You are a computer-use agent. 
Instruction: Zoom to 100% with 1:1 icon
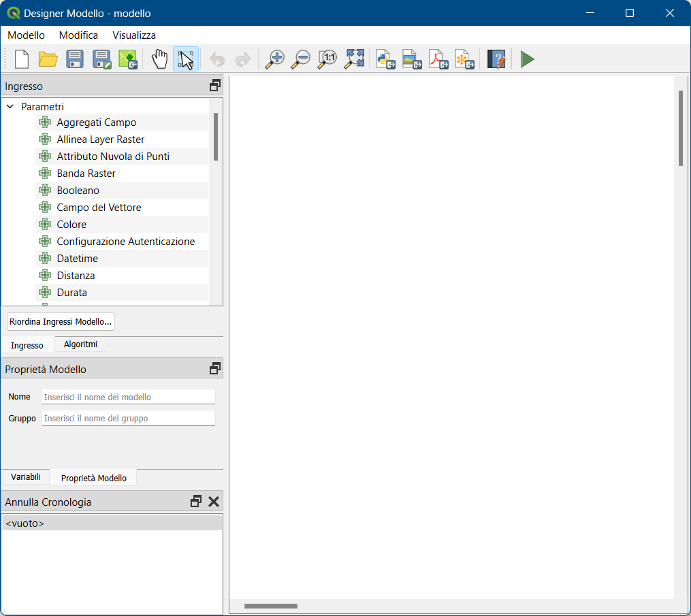click(x=327, y=59)
